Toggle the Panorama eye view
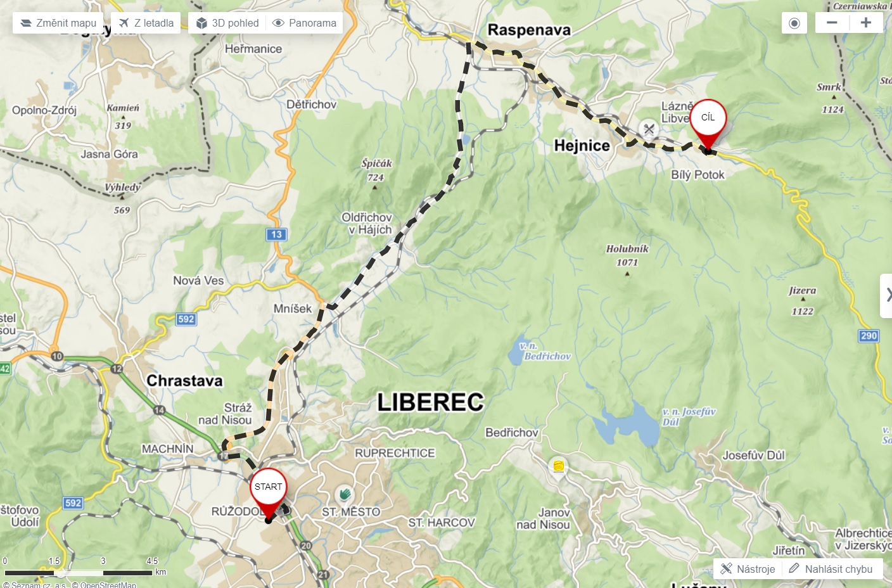Viewport: 892px width, 588px height. (304, 23)
